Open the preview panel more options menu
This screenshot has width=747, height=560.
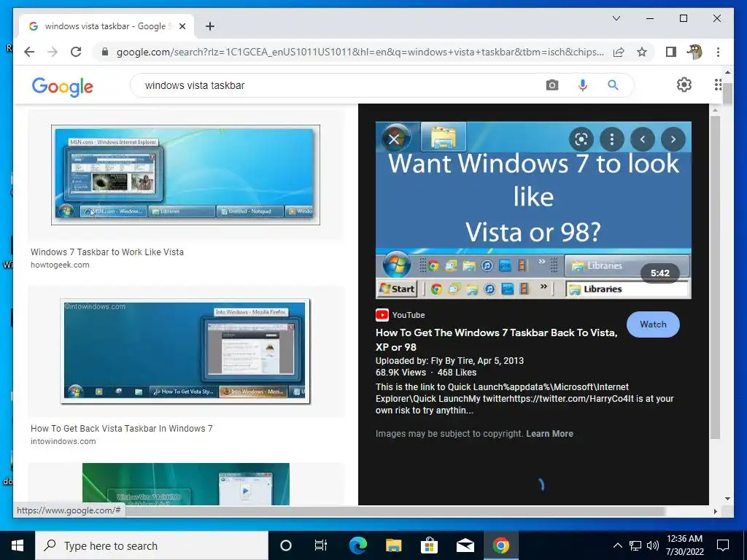pyautogui.click(x=612, y=139)
